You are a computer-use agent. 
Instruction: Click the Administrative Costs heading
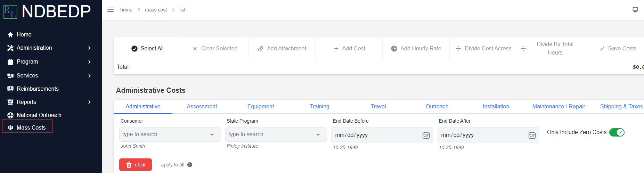tap(150, 90)
